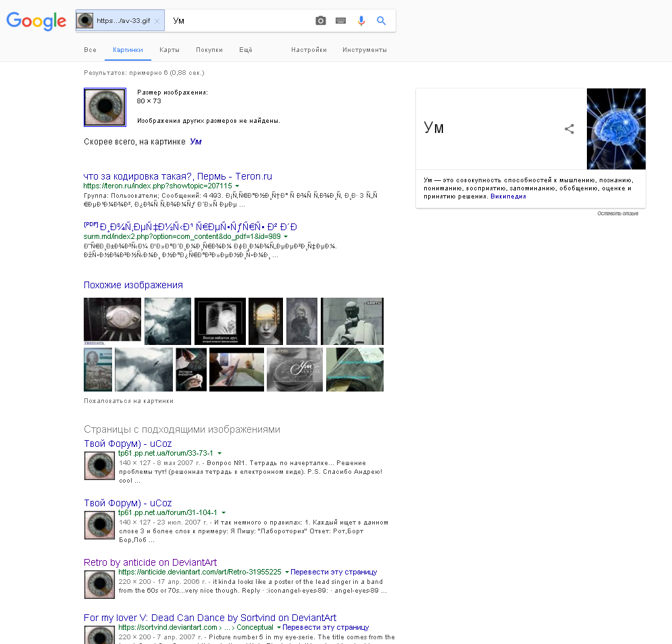This screenshot has height=644, width=672.
Task: Click the eye image thumbnail near size info
Action: tap(105, 107)
